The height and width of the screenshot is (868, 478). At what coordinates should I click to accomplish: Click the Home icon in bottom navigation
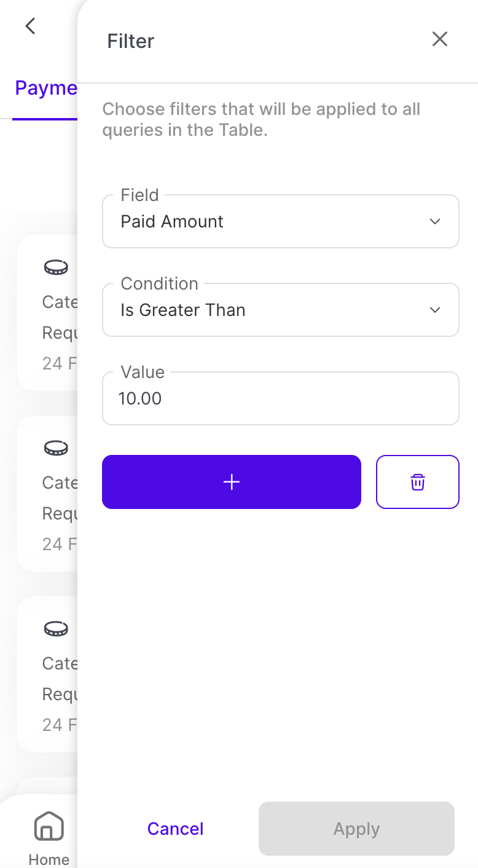point(49,826)
